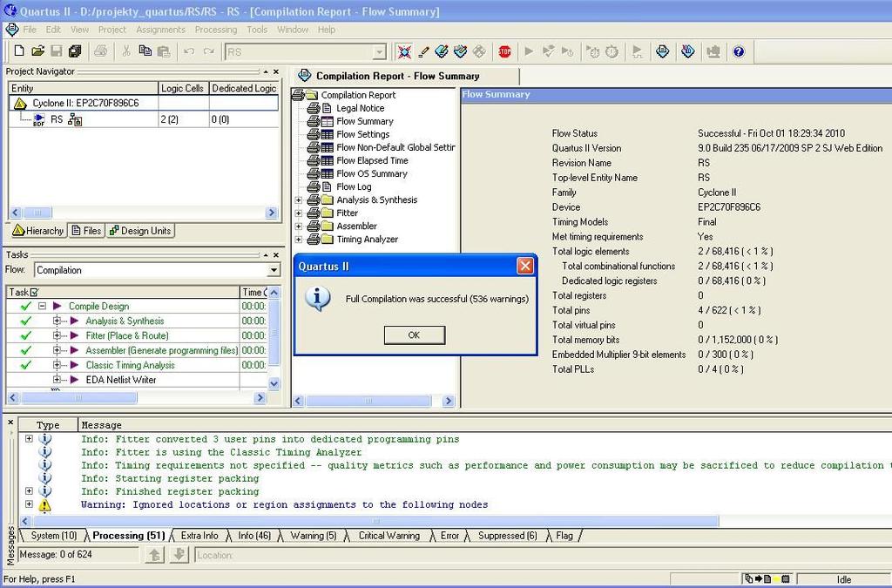Open the RS entity dropdown in the toolbar
This screenshot has height=588, width=892.
[380, 52]
